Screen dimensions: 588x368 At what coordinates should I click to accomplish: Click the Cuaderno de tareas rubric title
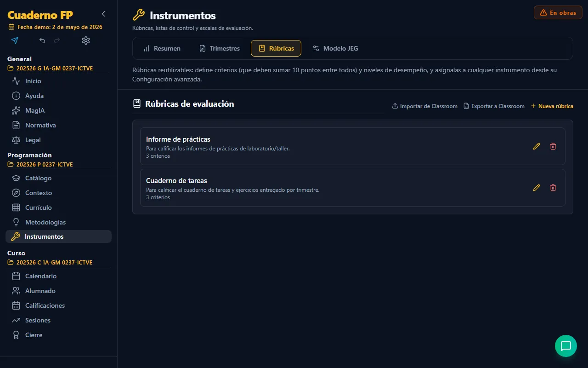(x=176, y=181)
